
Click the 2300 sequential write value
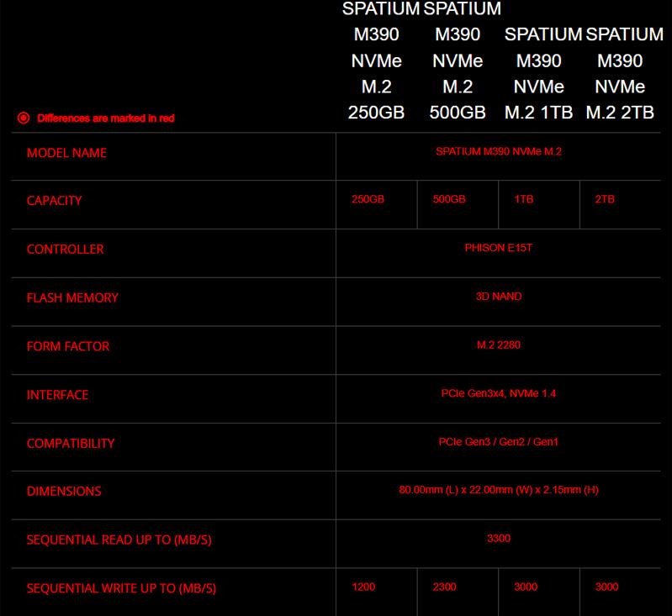tap(444, 587)
